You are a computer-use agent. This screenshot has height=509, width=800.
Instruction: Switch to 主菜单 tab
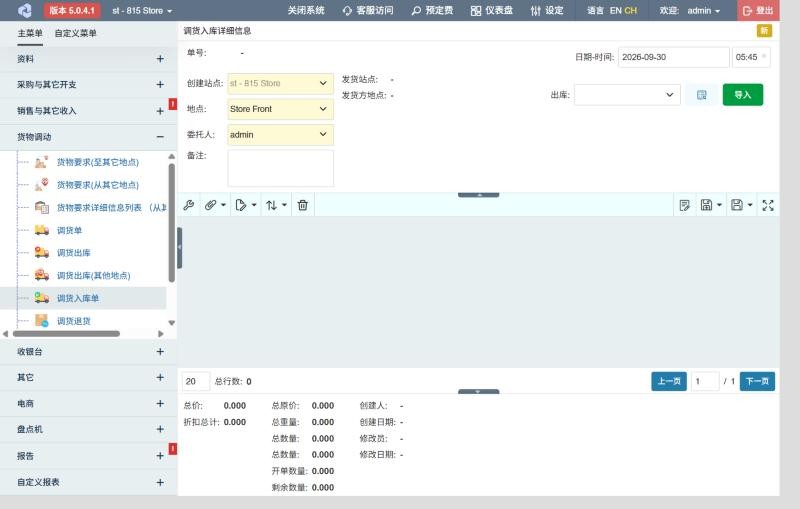coord(30,33)
